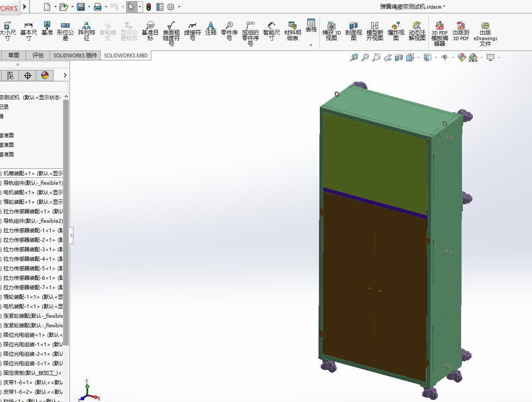Select 拉力传感器装配-3<1> in feature tree
The image size is (532, 402).
32,250
